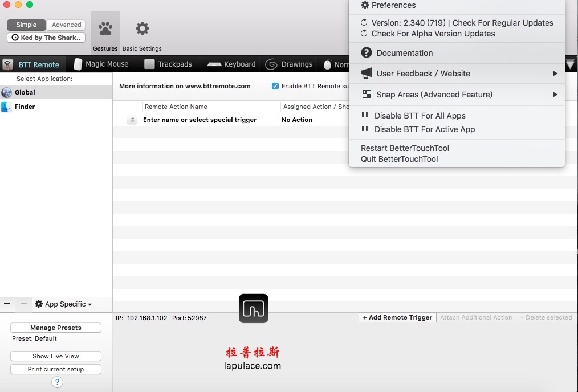The image size is (578, 392).
Task: Click pause icon beside Disable BTT For All Apps
Action: pos(365,115)
